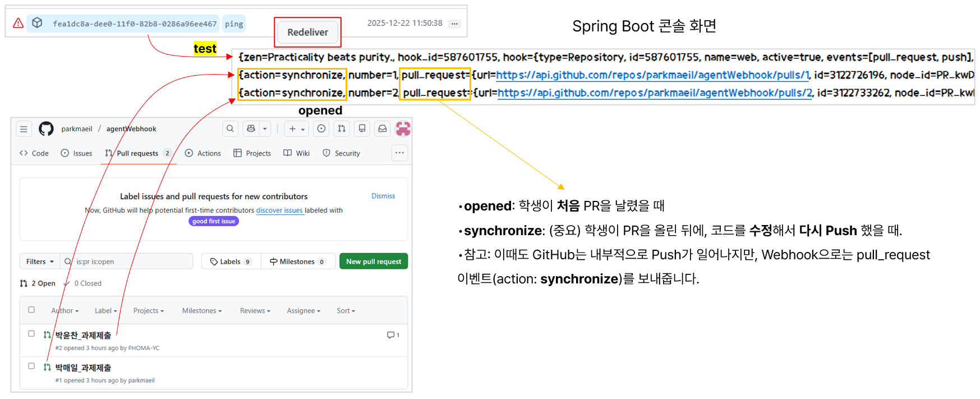Open the Reviews filter dropdown
980x399 pixels.
click(255, 311)
